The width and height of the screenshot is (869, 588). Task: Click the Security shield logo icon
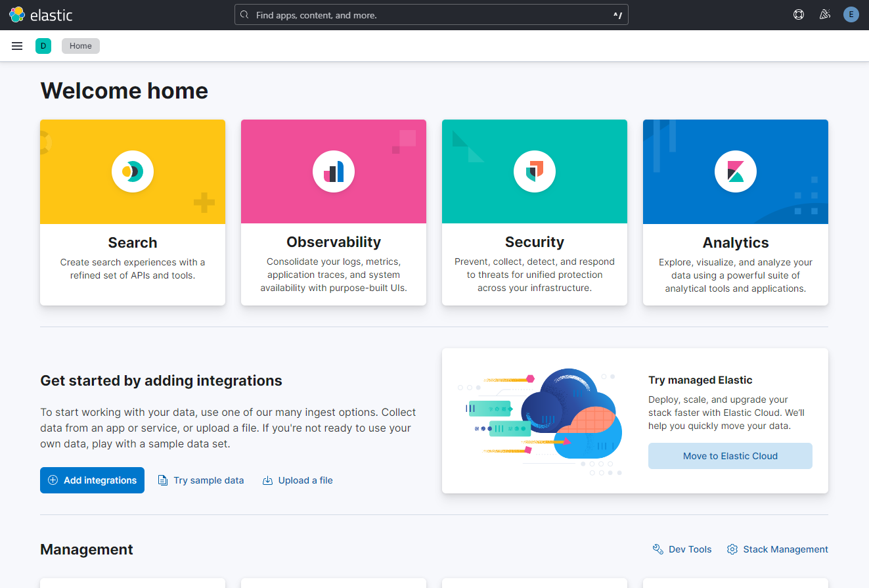coord(535,171)
